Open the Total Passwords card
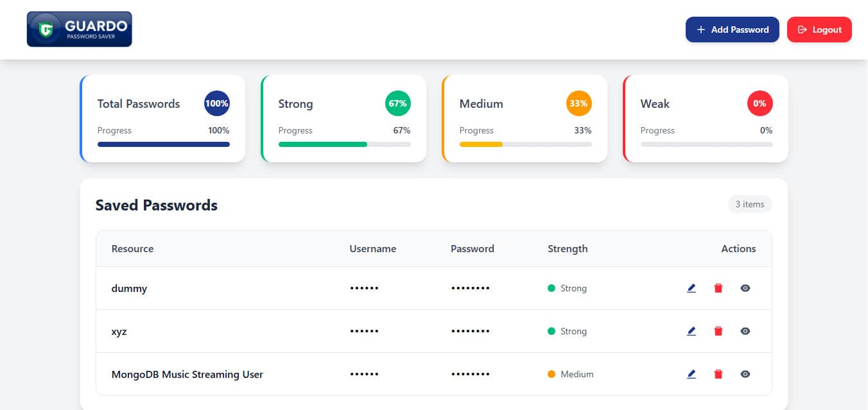The width and height of the screenshot is (868, 410). coord(163,118)
